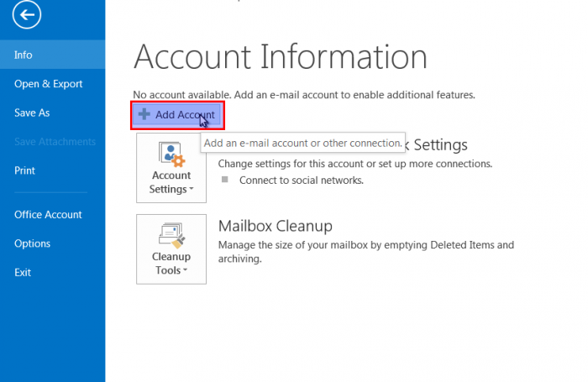The height and width of the screenshot is (382, 588).
Task: Click the No account available message
Action: pyautogui.click(x=304, y=95)
